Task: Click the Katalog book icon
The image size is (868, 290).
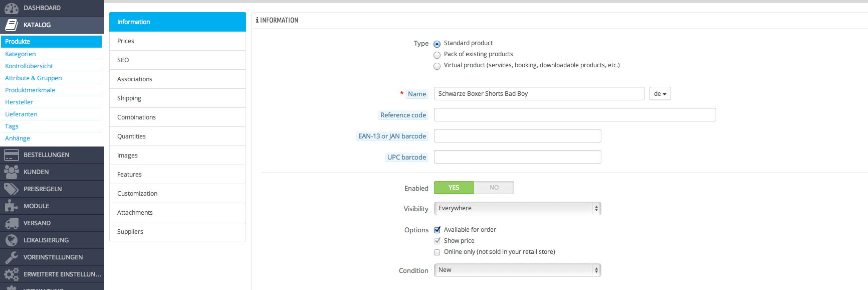Action: tap(11, 25)
